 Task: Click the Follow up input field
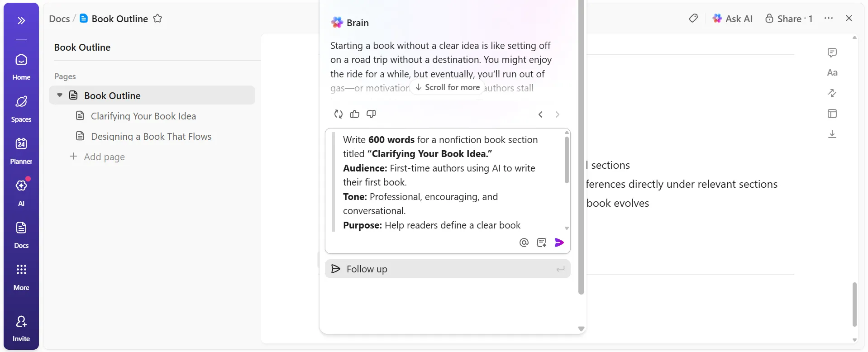pos(448,269)
